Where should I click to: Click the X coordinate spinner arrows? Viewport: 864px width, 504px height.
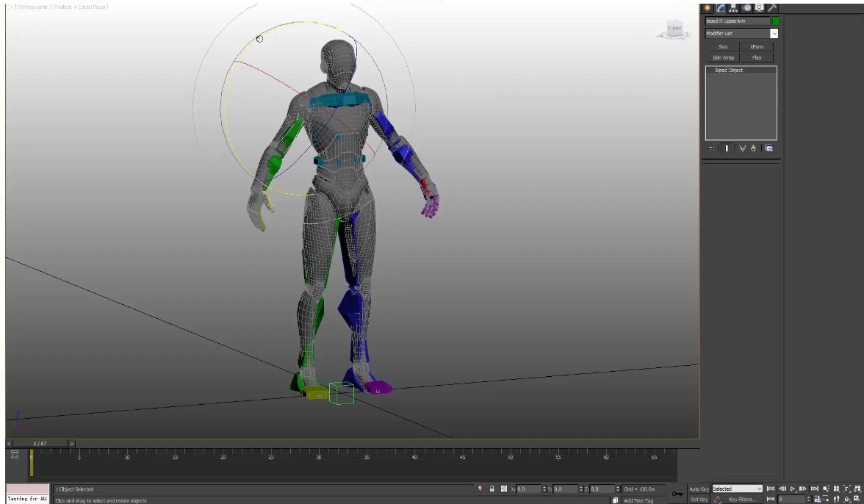point(544,489)
